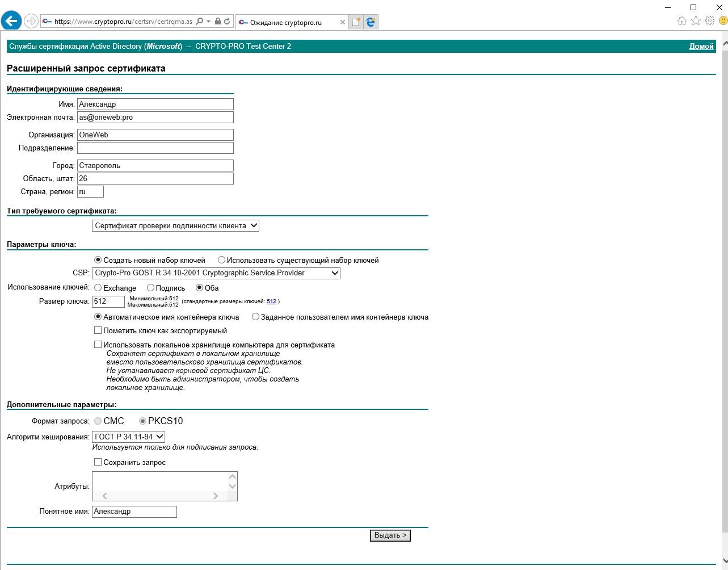Close the "Ожидание cryptopro.ru" tab
Screen dimensions: 728x570
click(342, 23)
